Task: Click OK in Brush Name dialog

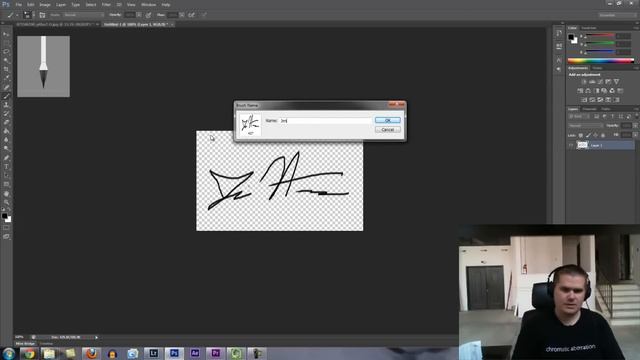Action: click(388, 120)
